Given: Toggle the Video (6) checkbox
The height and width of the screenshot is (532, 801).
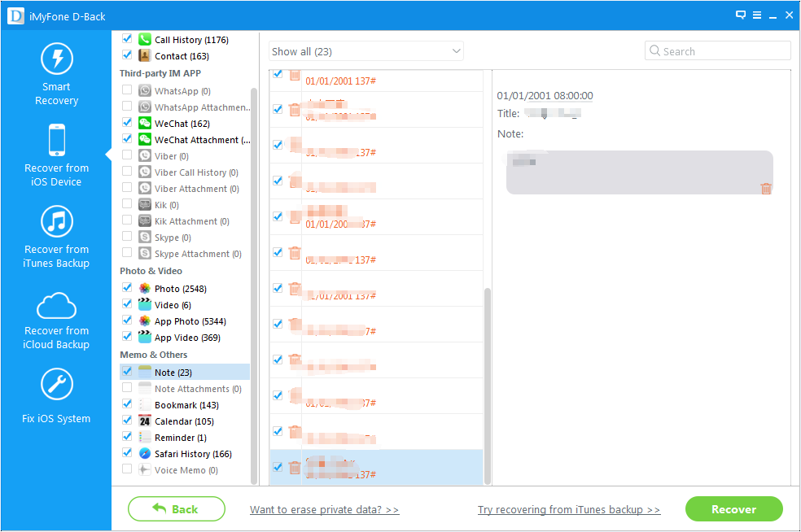Looking at the screenshot, I should tap(127, 303).
